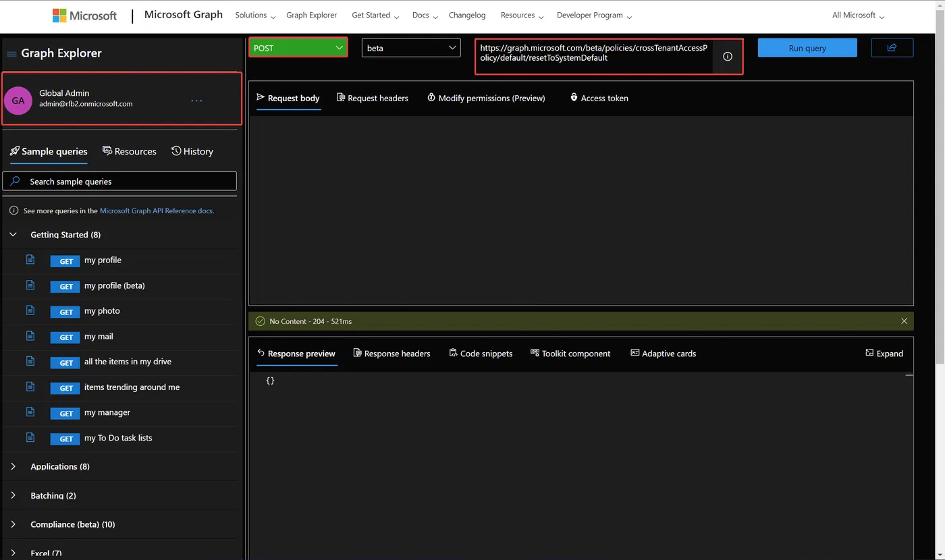This screenshot has height=560, width=945.
Task: Click the green success checkmark icon
Action: (260, 321)
